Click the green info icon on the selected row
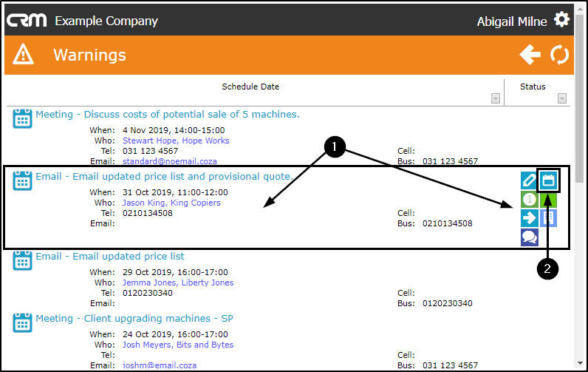This screenshot has height=372, width=588. click(x=529, y=199)
